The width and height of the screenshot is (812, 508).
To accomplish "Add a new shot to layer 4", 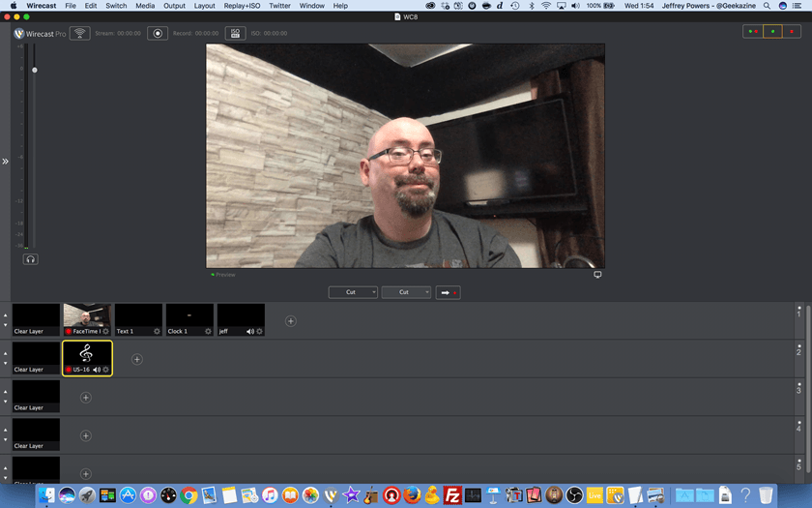I will click(86, 436).
